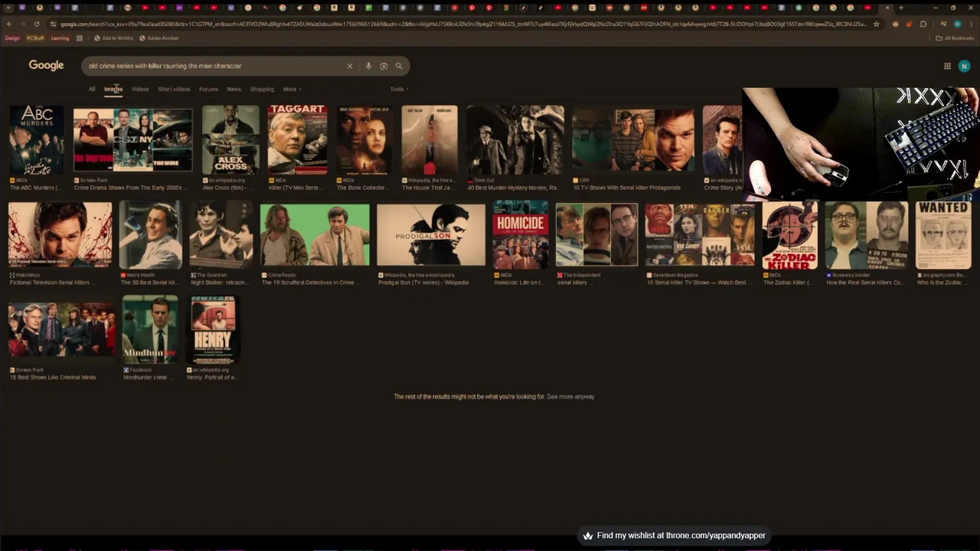980x551 pixels.
Task: Open Who Is the Zodiac wanted poster
Action: pyautogui.click(x=943, y=234)
